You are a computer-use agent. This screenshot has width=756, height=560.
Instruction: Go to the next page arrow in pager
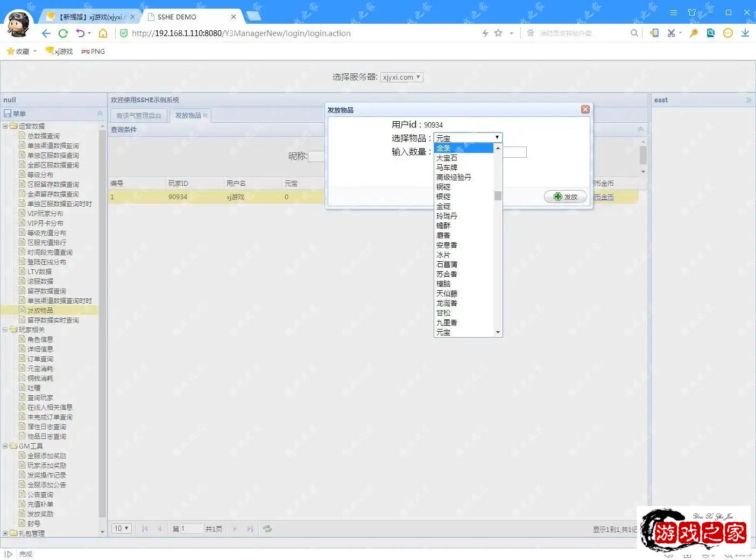click(x=235, y=529)
